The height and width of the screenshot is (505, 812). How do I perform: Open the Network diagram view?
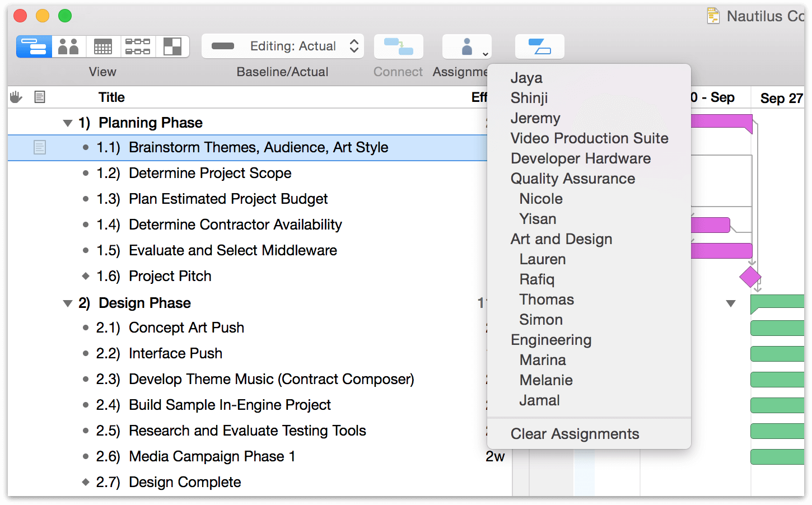tap(138, 46)
